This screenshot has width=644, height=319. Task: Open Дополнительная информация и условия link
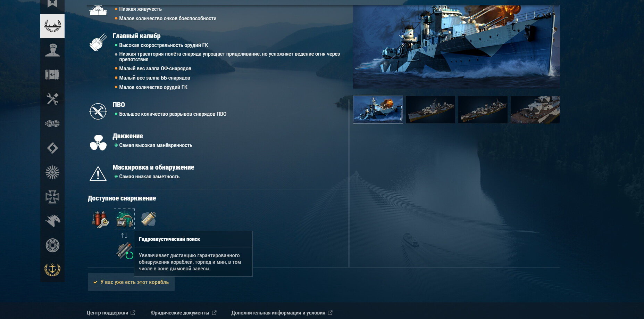coord(282,313)
